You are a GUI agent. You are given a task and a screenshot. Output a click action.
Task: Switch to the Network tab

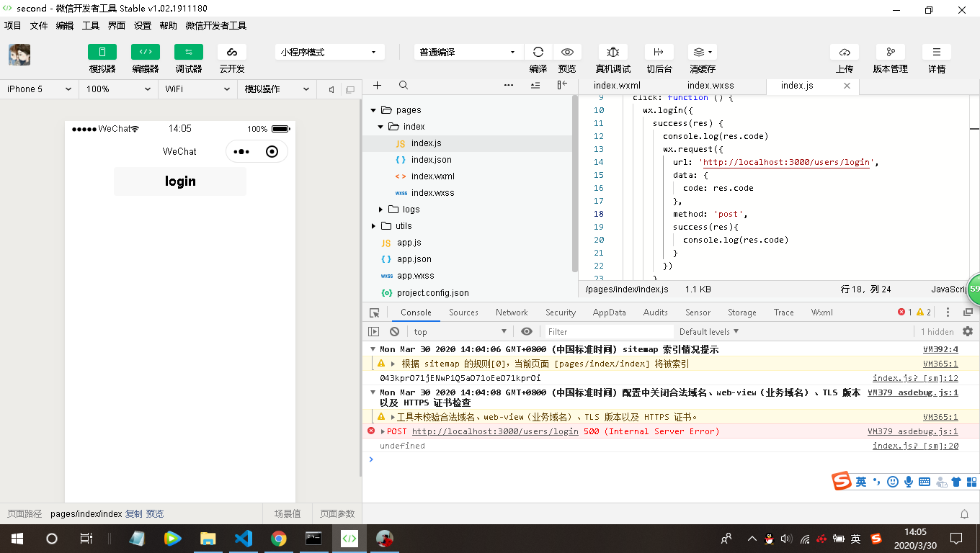tap(512, 313)
